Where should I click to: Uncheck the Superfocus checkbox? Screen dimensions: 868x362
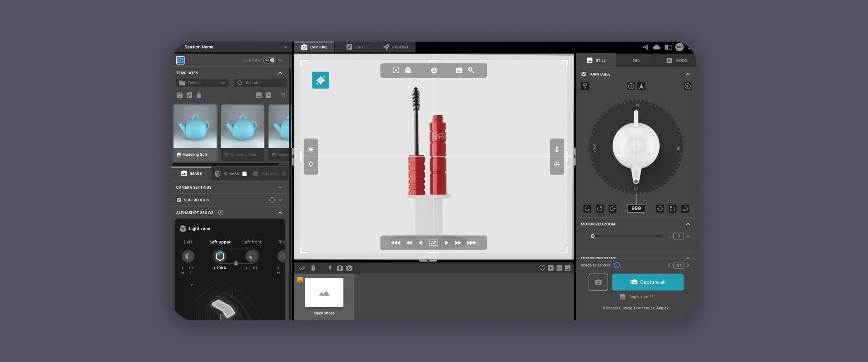[x=179, y=200]
